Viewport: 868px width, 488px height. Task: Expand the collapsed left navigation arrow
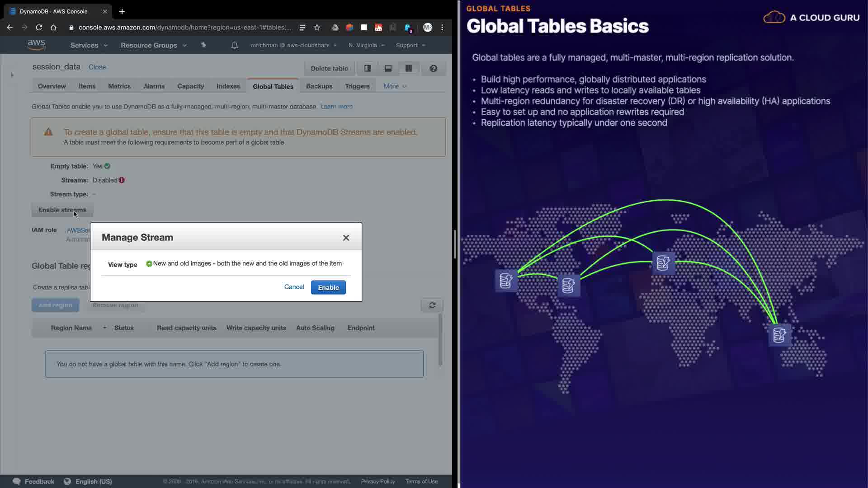point(12,75)
